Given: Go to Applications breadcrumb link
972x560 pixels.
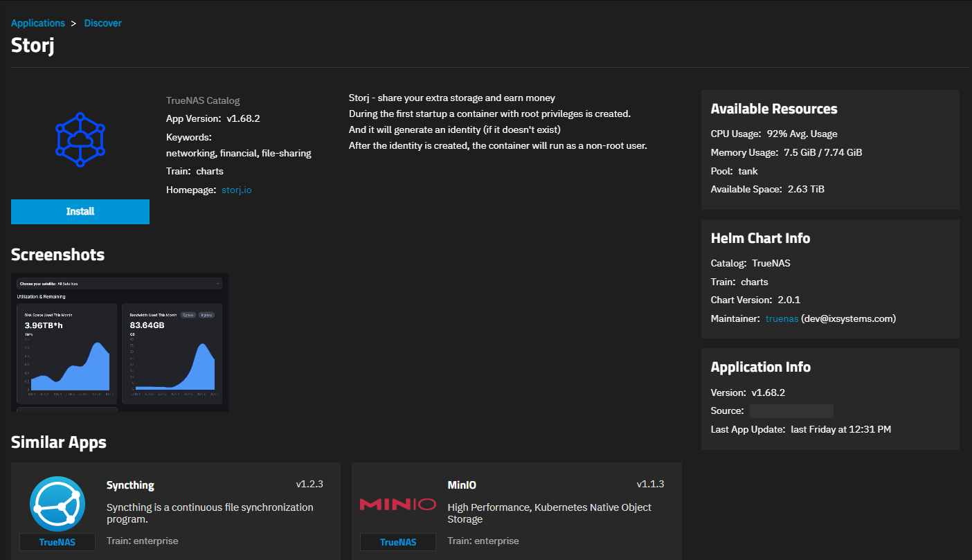Looking at the screenshot, I should click(x=38, y=23).
